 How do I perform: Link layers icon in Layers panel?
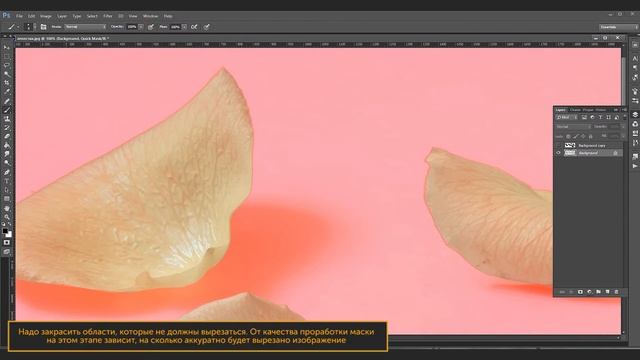pyautogui.click(x=562, y=292)
